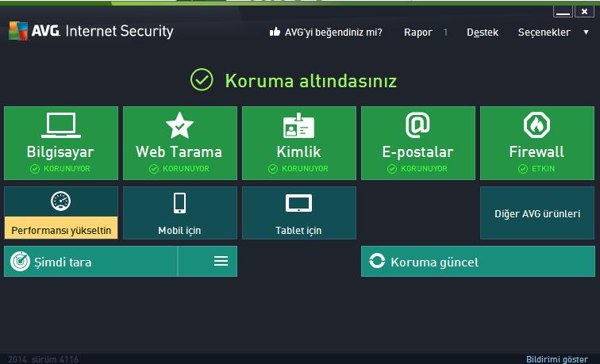The height and width of the screenshot is (364, 600).
Task: Click the performance speedometer gauge icon
Action: coord(61,201)
